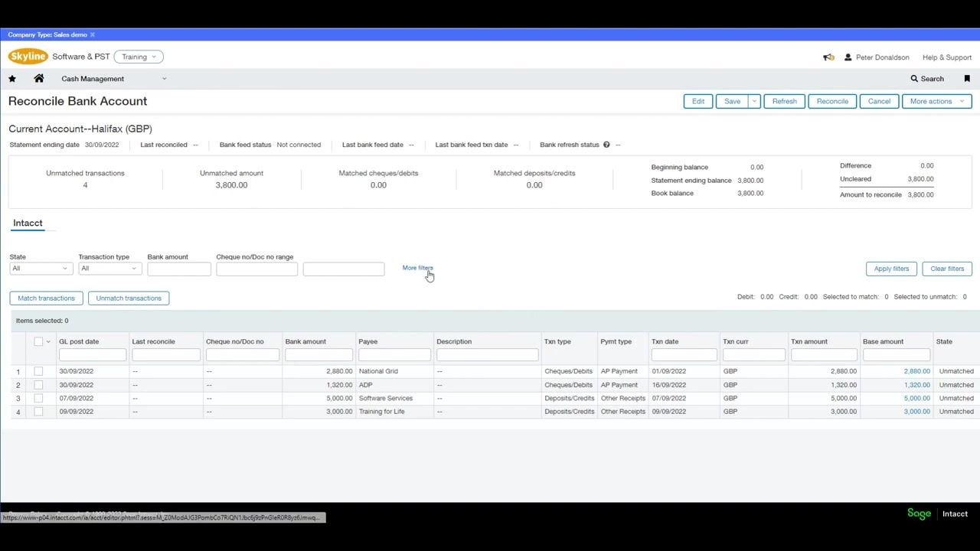Check the Training for Life row checkbox
The width and height of the screenshot is (980, 551).
38,412
